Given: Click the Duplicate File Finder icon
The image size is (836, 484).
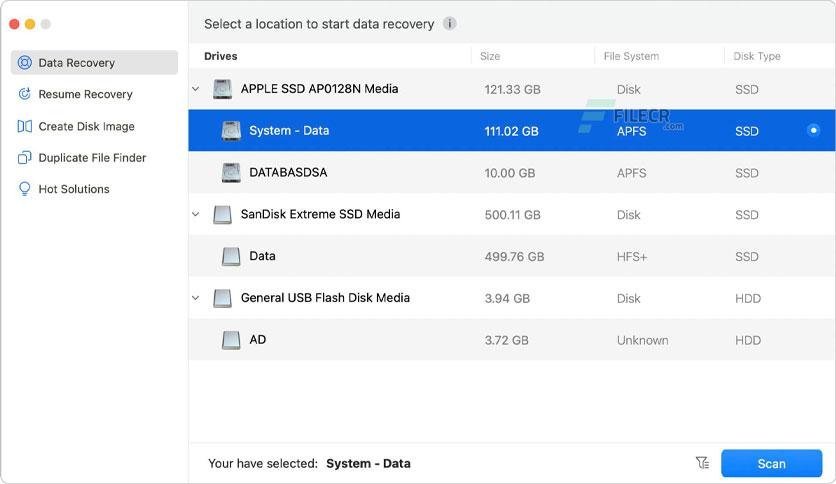Looking at the screenshot, I should (25, 158).
